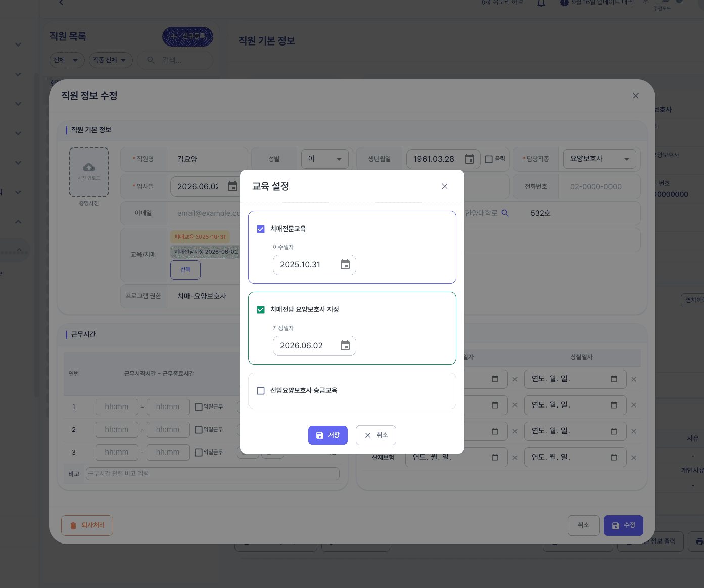Screen dimensions: 704x588
Task: Open the 전체 filter dropdown
Action: [x=67, y=60]
